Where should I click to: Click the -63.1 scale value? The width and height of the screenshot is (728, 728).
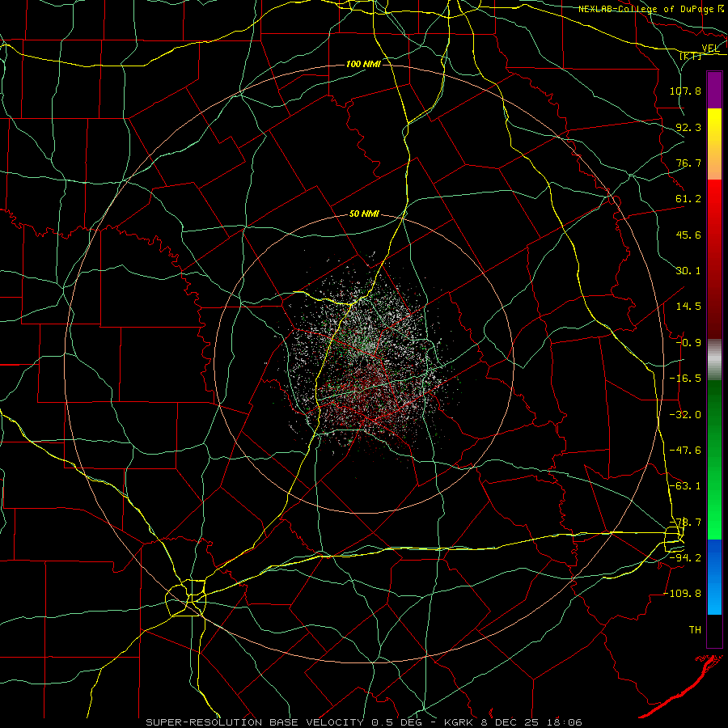coord(685,486)
